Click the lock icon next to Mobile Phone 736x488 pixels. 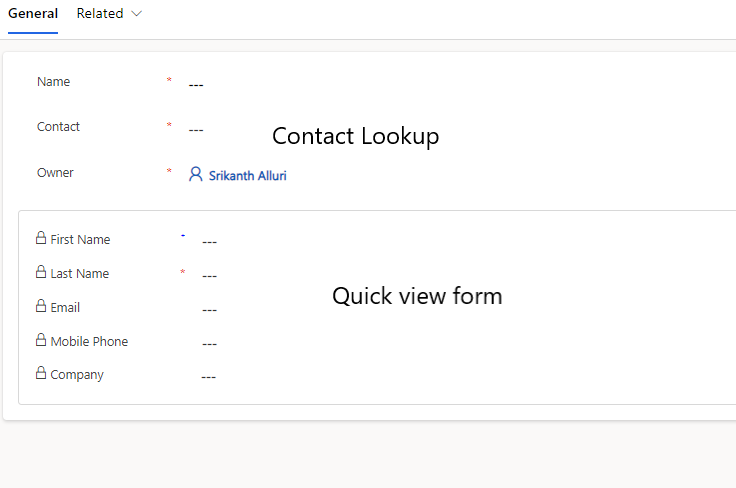41,340
